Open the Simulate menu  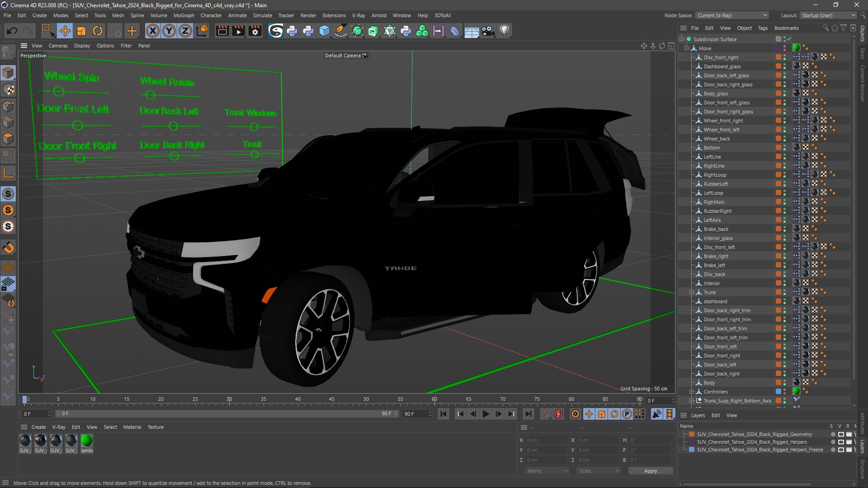pyautogui.click(x=262, y=15)
